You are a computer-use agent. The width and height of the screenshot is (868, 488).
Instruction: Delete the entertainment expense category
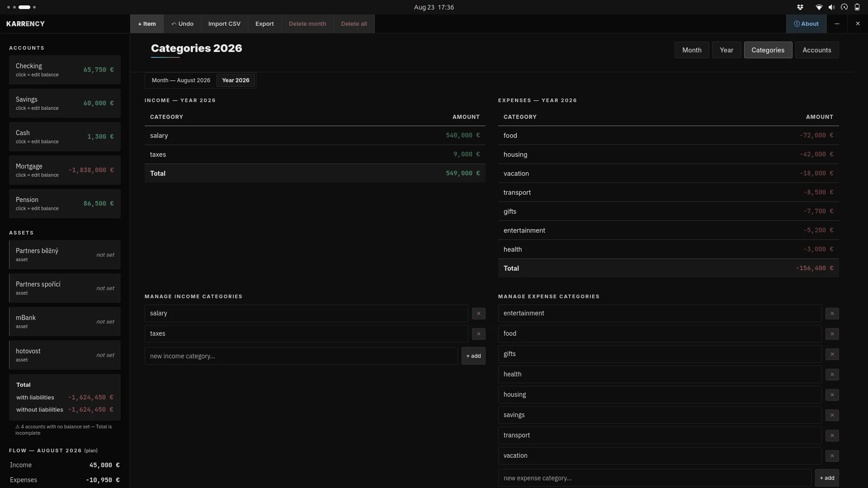832,314
